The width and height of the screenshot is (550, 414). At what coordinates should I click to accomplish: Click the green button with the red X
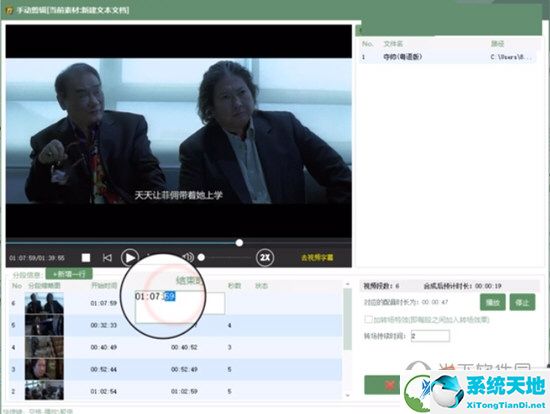point(382,385)
